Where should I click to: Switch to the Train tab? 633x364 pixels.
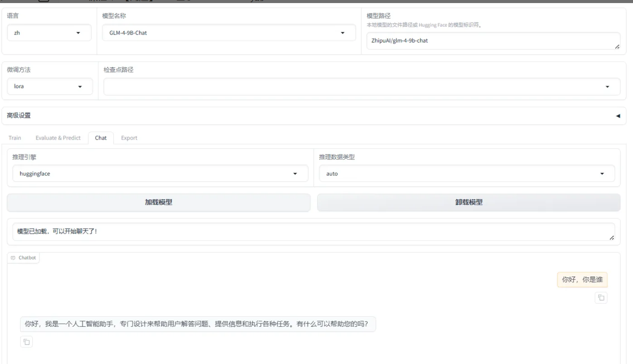coord(14,138)
